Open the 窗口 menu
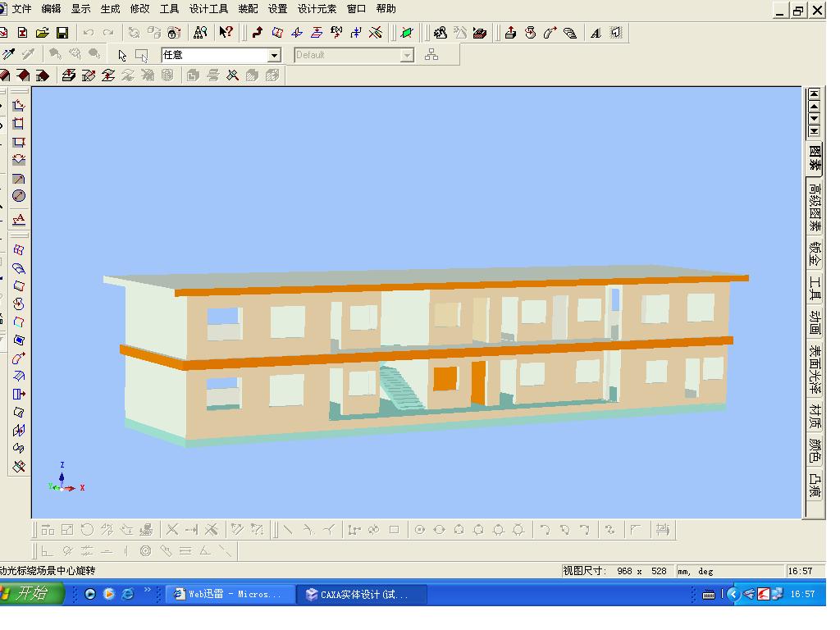840x630 pixels. tap(356, 9)
